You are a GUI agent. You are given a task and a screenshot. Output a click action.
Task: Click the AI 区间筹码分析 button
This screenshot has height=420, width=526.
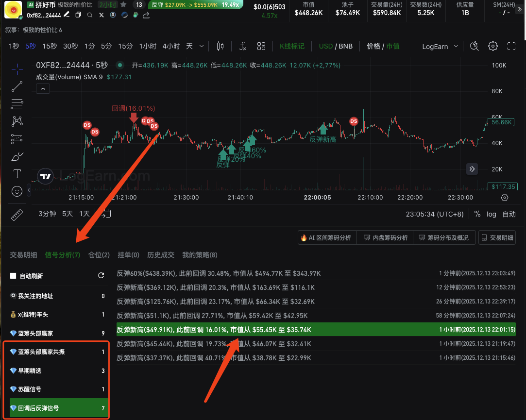[327, 238]
